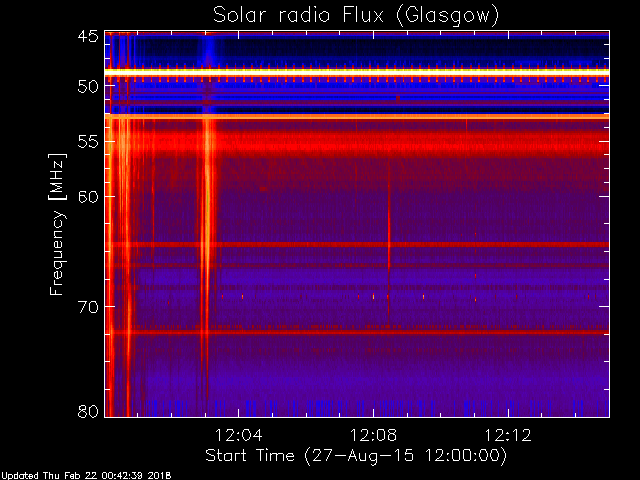Click the 12:12 time tick label
The image size is (640, 480).
(508, 435)
